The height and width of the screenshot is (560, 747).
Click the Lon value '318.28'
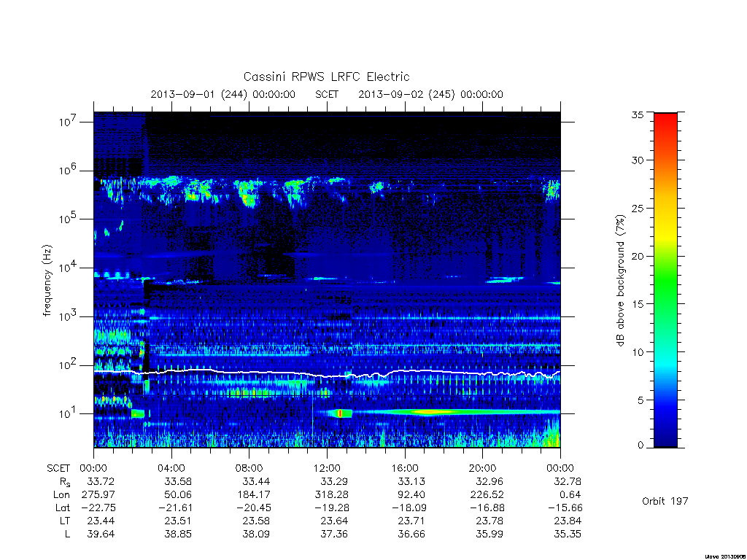pos(332,495)
